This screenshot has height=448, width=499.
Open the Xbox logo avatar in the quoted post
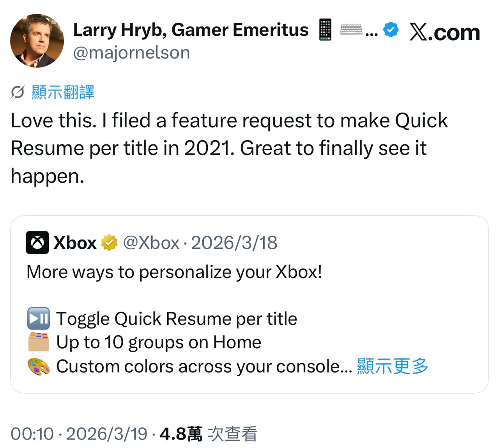tap(37, 242)
